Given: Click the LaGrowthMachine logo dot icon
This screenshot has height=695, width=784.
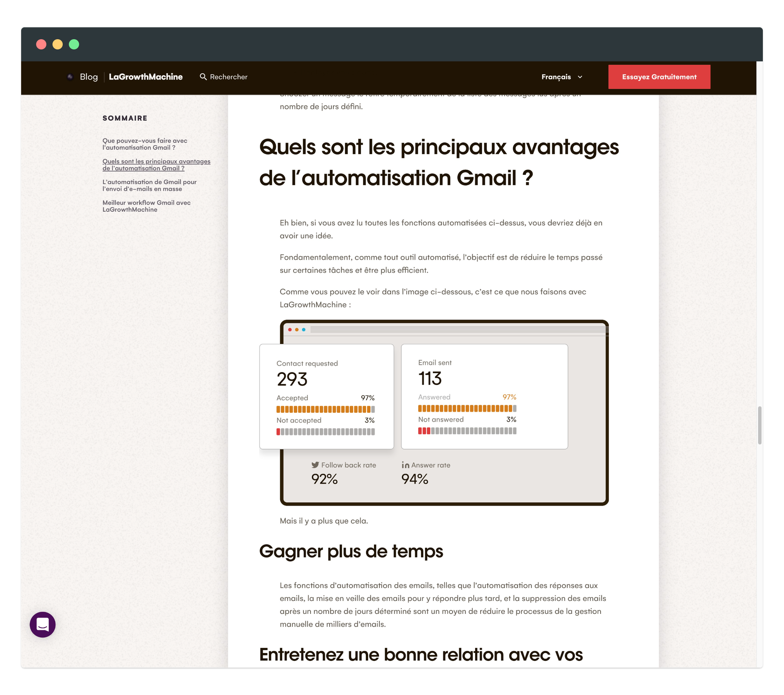Looking at the screenshot, I should point(70,77).
